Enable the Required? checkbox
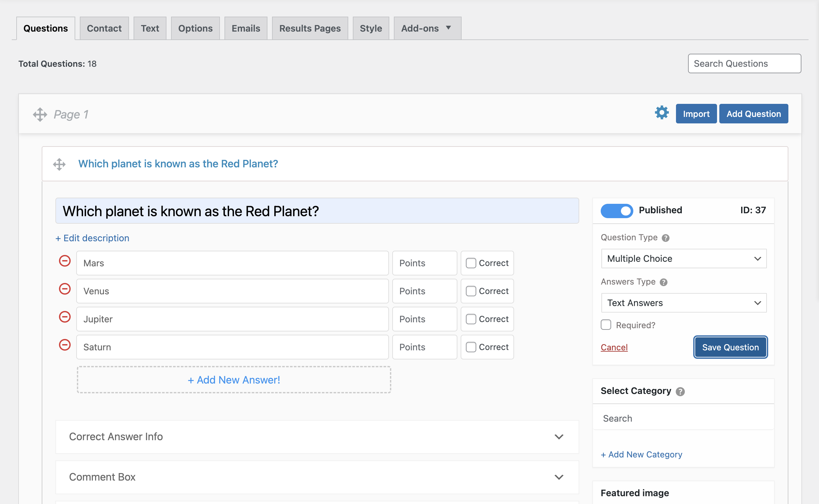This screenshot has height=504, width=819. click(606, 325)
